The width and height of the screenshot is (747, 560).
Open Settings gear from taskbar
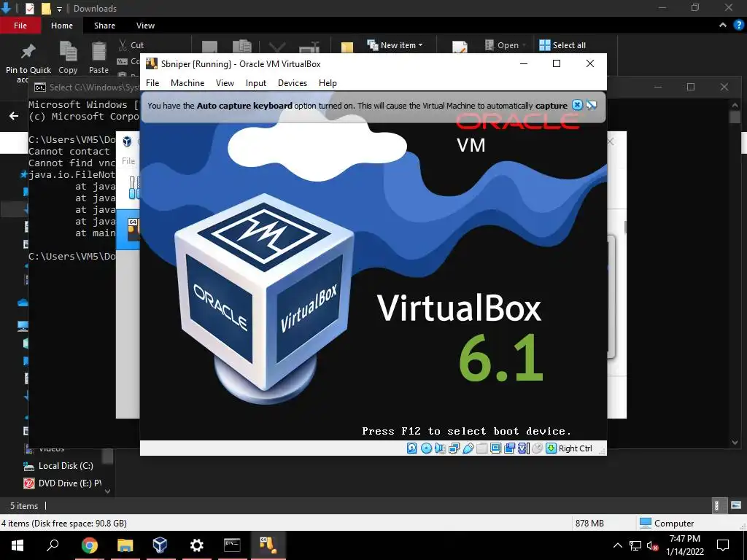(x=196, y=545)
